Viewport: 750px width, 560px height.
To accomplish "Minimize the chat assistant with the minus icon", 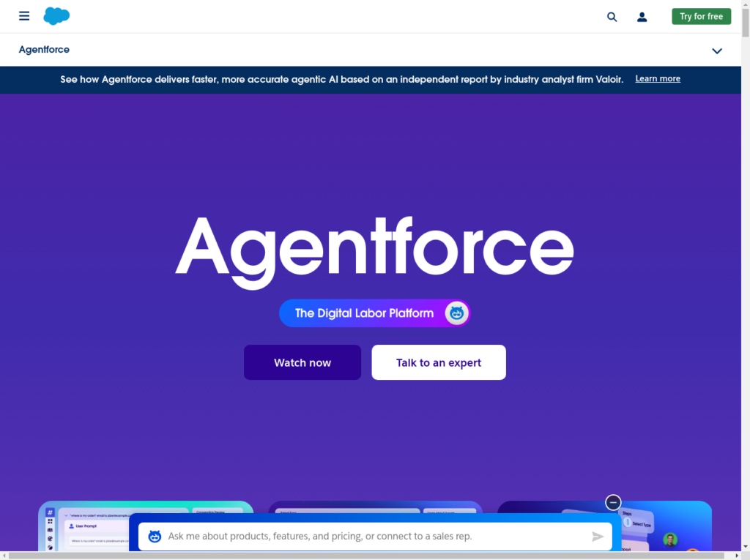I will point(613,503).
